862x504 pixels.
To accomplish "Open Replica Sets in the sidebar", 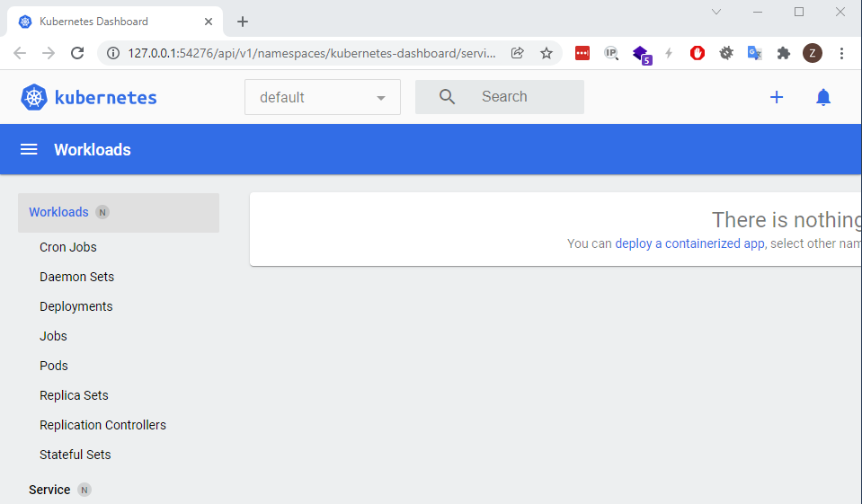I will (x=74, y=395).
